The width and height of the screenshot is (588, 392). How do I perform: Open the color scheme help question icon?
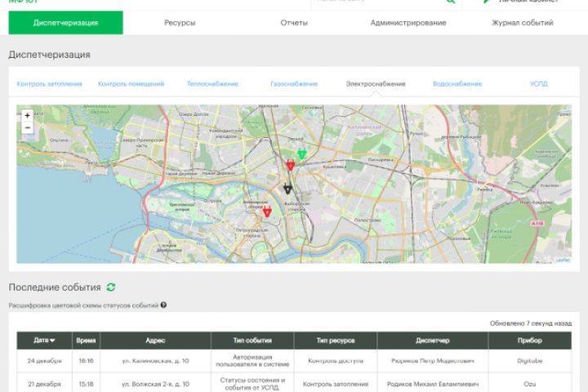tap(163, 305)
